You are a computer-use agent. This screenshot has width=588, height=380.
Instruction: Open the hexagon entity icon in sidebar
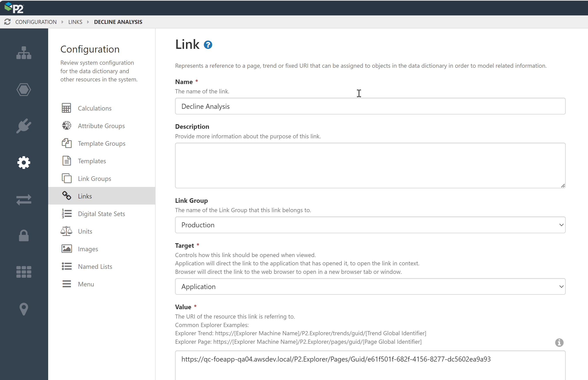[24, 89]
